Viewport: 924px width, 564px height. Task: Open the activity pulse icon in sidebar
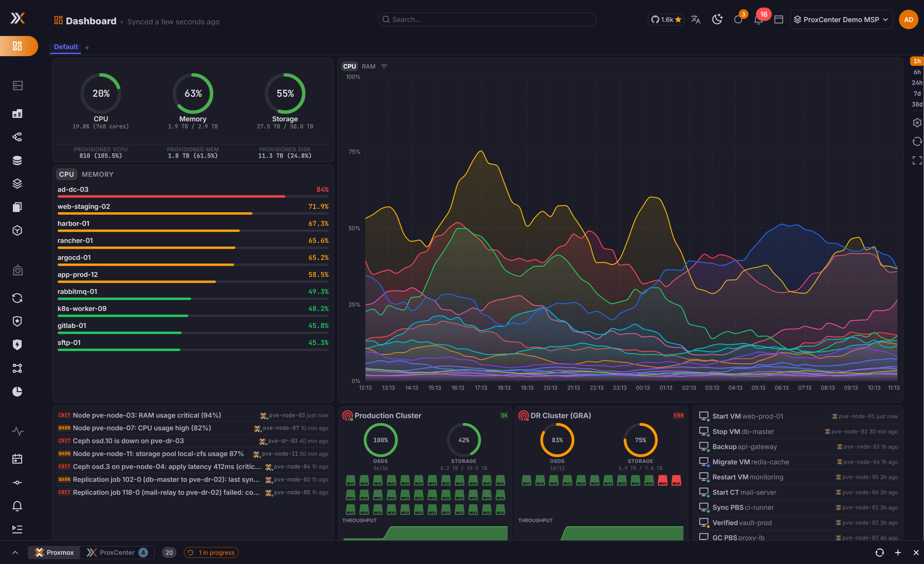(17, 431)
